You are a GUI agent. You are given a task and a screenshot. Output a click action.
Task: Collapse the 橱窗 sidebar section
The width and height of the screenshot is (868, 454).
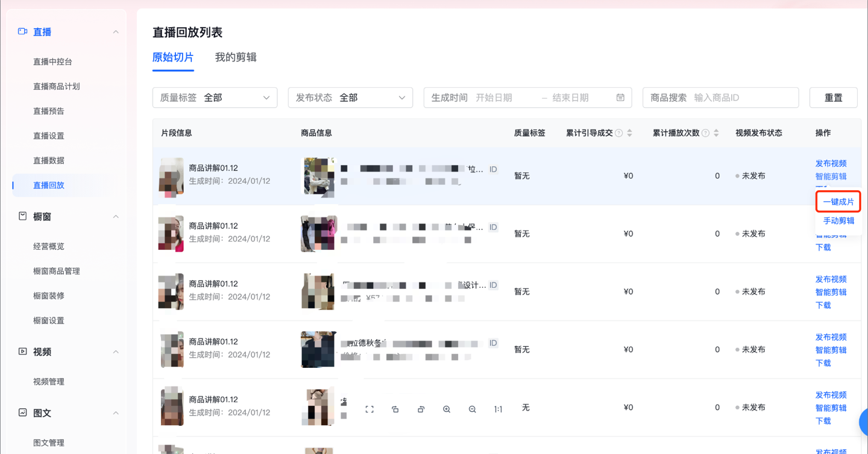point(115,216)
